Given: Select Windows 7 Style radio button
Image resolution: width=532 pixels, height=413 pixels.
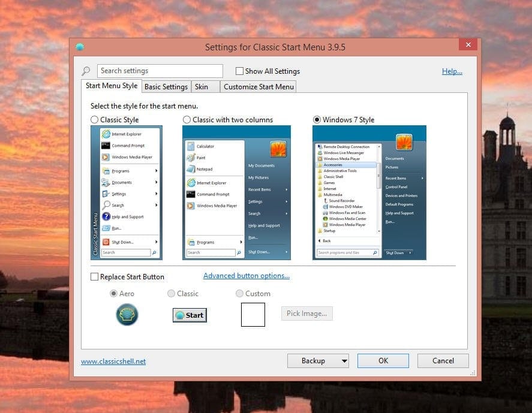Looking at the screenshot, I should pos(317,120).
